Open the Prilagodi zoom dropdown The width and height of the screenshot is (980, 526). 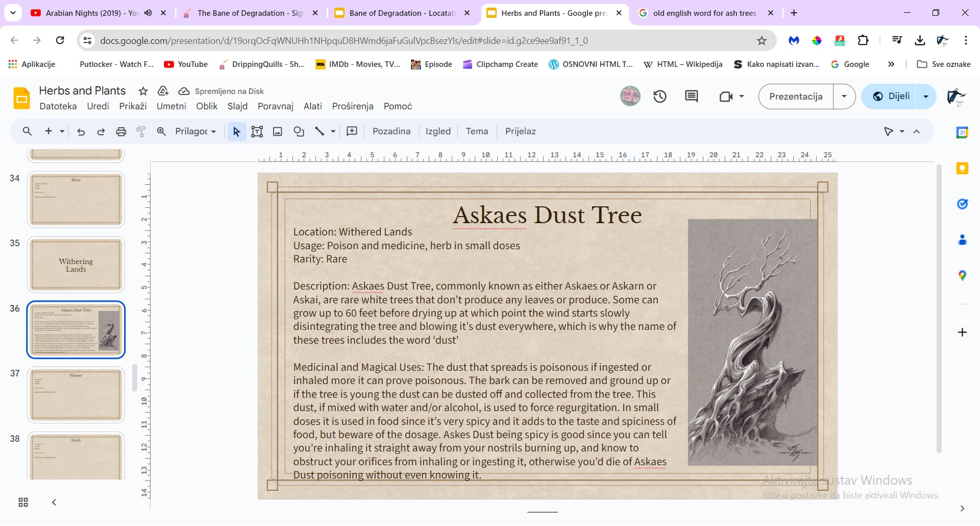(x=195, y=132)
